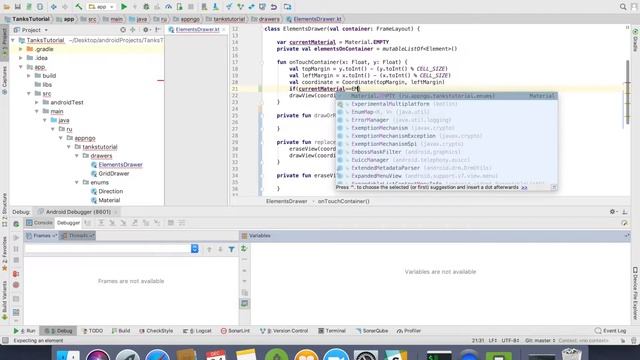Open the Event Log
The height and width of the screenshot is (360, 640).
(611, 331)
